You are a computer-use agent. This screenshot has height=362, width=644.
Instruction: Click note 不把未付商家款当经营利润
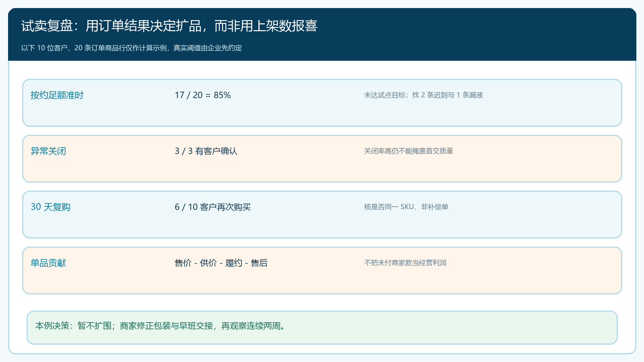[405, 263]
